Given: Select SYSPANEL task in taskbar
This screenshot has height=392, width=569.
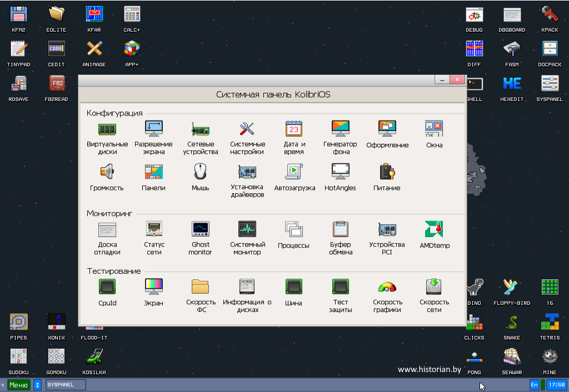Looking at the screenshot, I should pyautogui.click(x=66, y=385).
